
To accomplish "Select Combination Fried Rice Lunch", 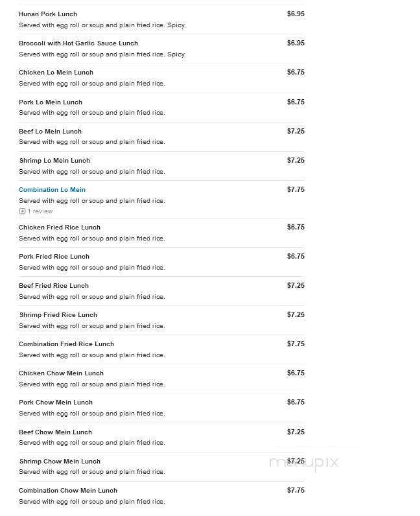I will point(67,344).
